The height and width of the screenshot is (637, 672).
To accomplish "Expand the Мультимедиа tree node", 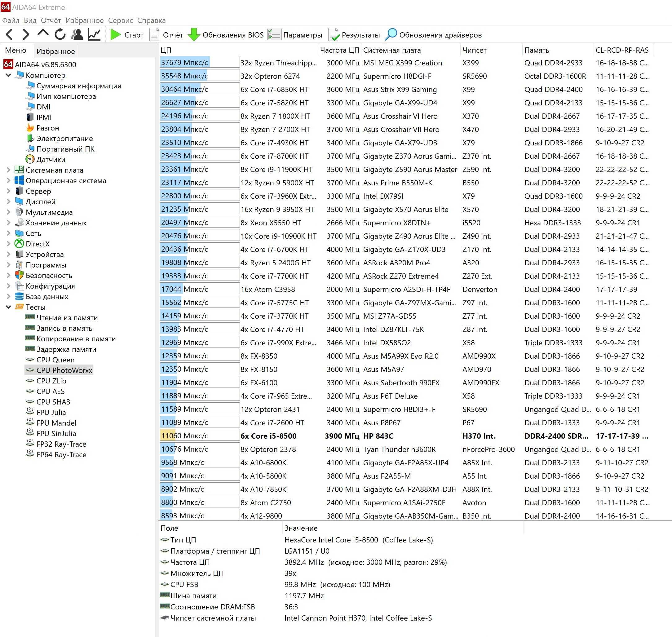I will point(8,212).
